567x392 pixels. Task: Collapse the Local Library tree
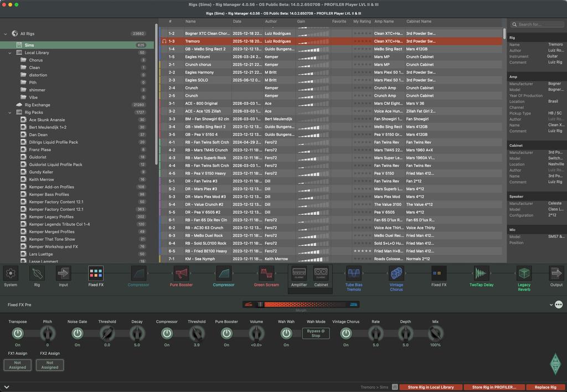[10, 53]
